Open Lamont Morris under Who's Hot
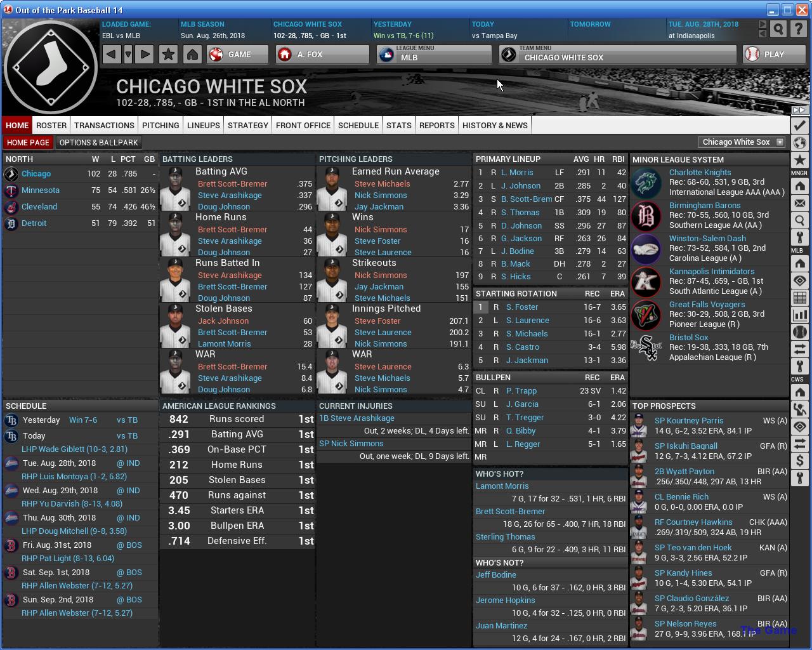Screen dimensions: 812x650 [502, 486]
